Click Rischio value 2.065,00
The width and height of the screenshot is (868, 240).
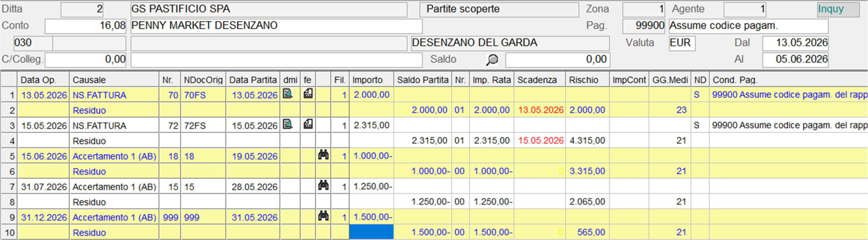click(x=587, y=202)
